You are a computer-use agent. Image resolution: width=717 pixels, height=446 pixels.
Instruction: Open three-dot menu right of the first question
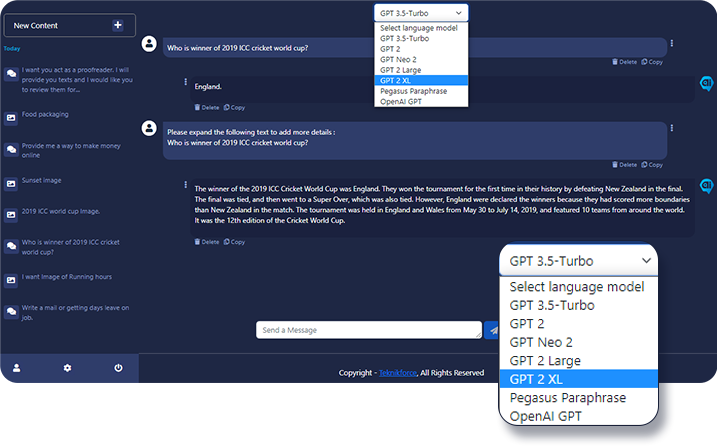pos(672,43)
